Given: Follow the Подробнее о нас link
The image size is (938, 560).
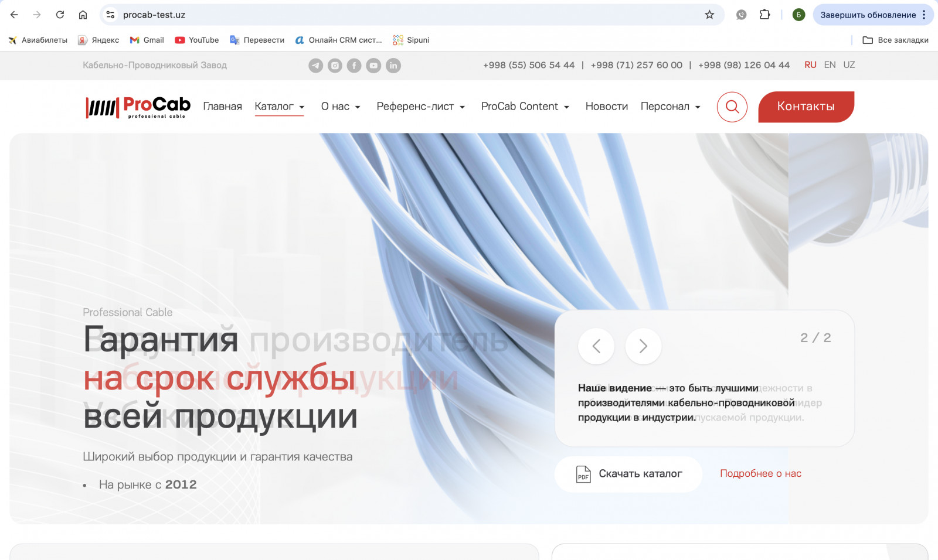Looking at the screenshot, I should (760, 474).
